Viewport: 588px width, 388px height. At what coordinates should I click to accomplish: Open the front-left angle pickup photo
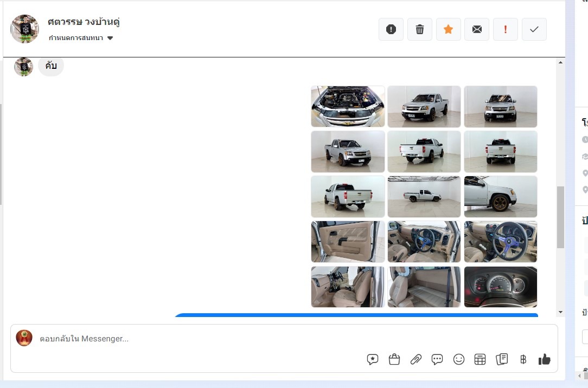tap(424, 106)
